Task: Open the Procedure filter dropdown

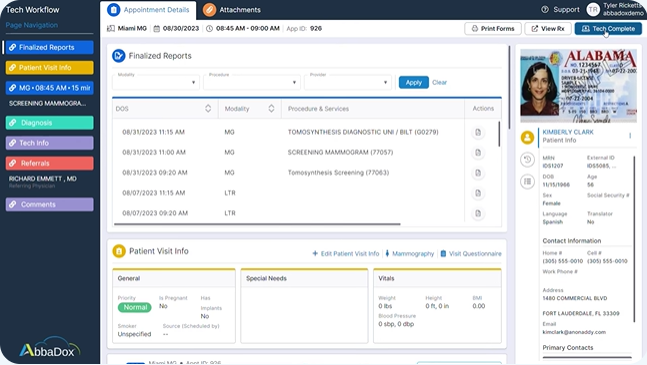Action: (252, 82)
